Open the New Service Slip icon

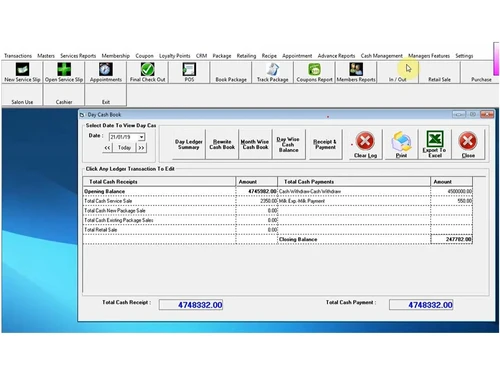click(x=22, y=69)
